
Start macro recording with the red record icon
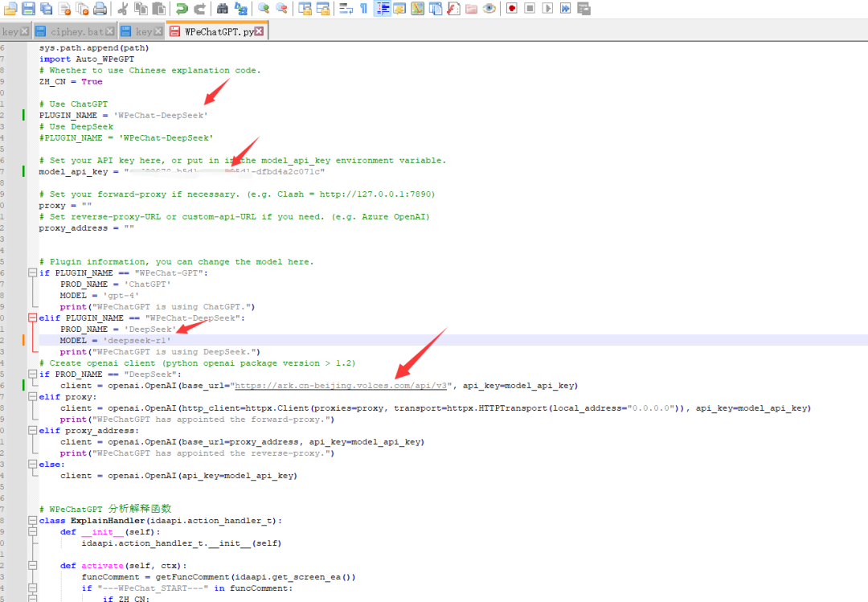point(512,9)
